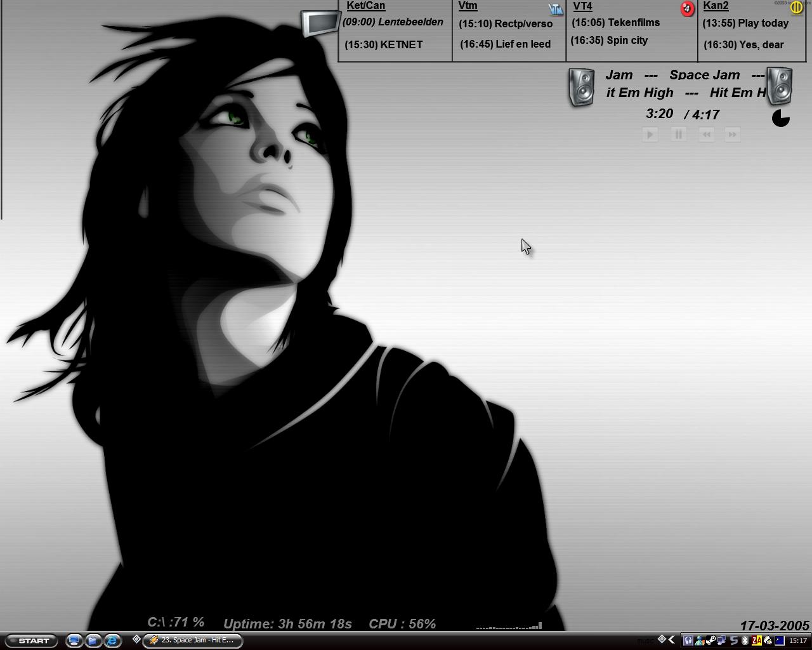
Task: Click the TV monitor icon beside the TV guide
Action: [320, 23]
